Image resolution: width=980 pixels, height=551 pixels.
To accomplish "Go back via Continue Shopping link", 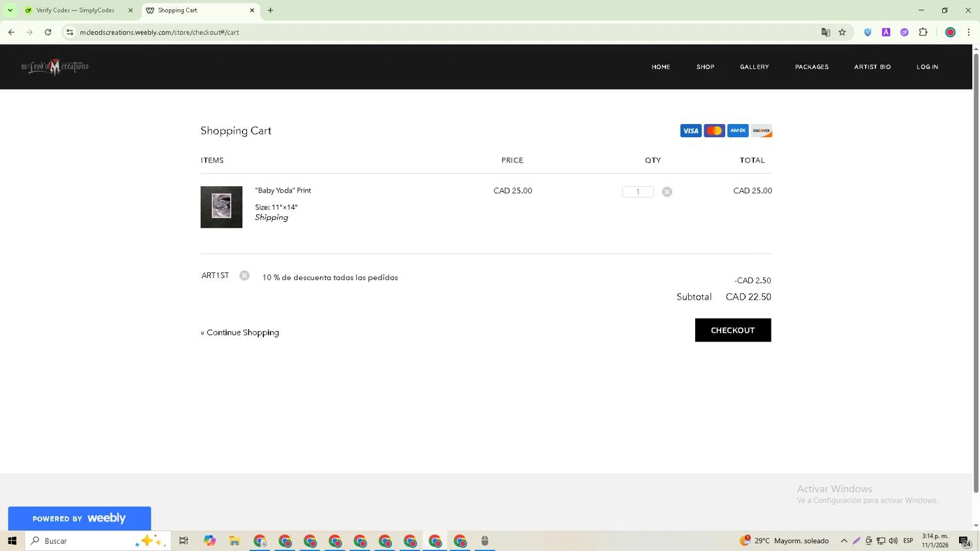I will tap(240, 332).
